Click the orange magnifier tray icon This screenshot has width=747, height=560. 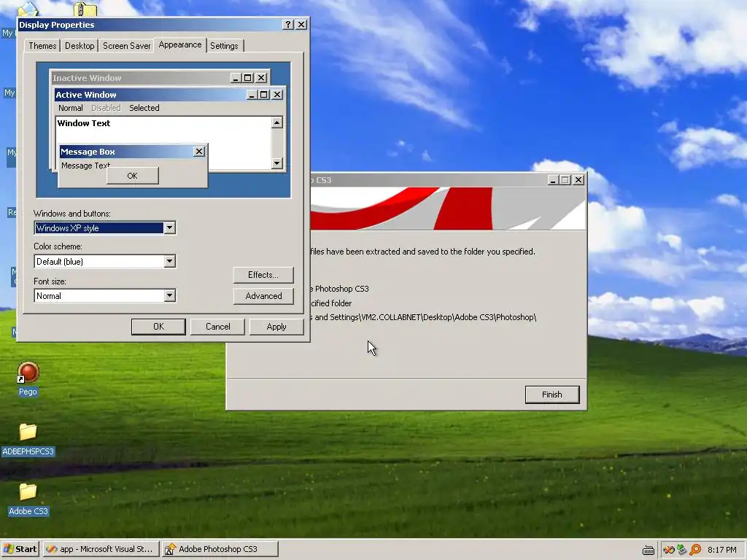[x=695, y=550]
